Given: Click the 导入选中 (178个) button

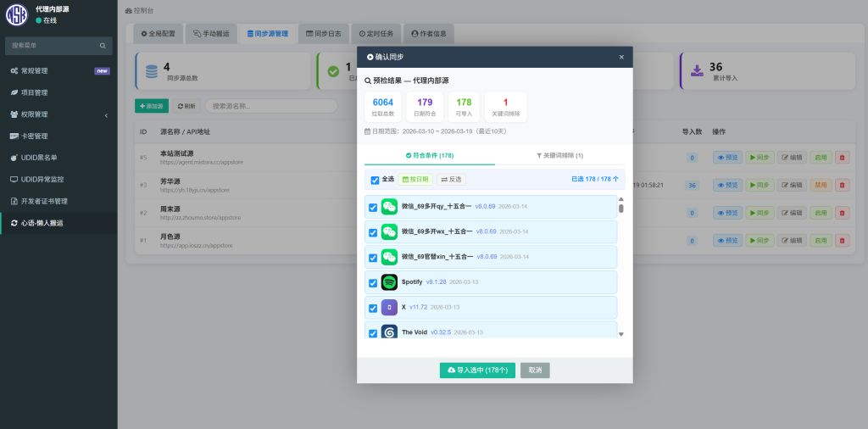Looking at the screenshot, I should click(x=477, y=370).
